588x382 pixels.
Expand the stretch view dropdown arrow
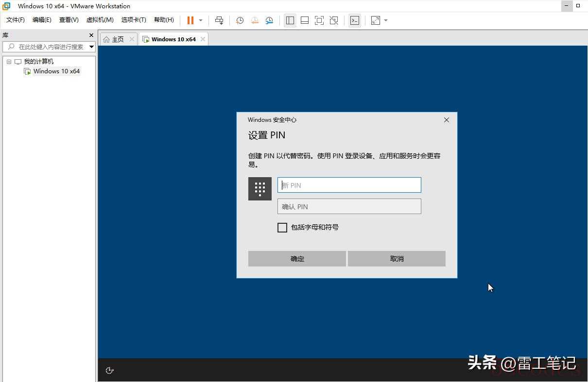pos(386,20)
